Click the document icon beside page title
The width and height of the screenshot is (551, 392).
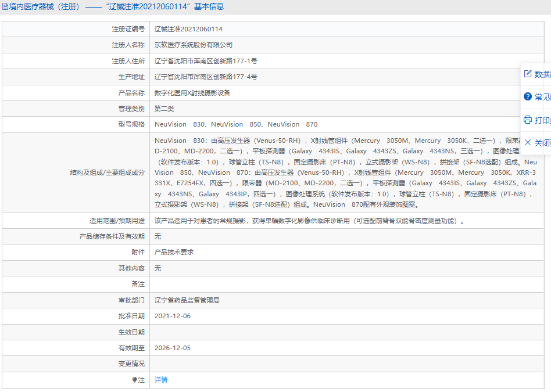point(5,7)
